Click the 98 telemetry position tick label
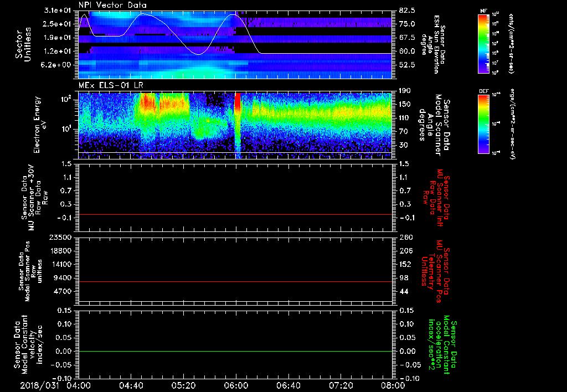This screenshot has width=567, height=392. pos(404,278)
